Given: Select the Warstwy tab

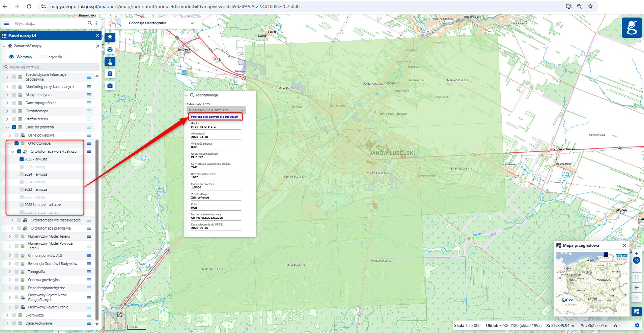Looking at the screenshot, I should (x=21, y=57).
